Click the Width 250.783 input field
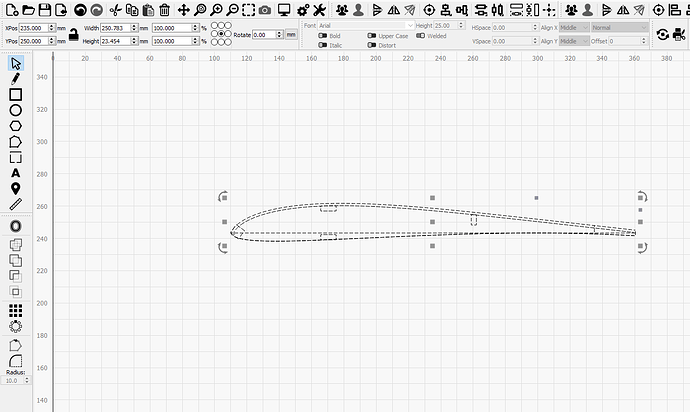Screen dimensions: 690x412 coord(116,28)
